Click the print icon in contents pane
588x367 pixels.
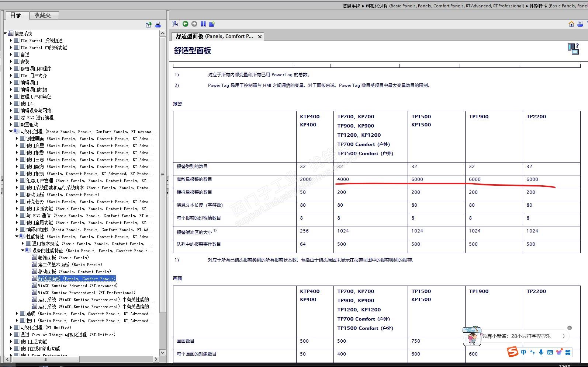[158, 25]
